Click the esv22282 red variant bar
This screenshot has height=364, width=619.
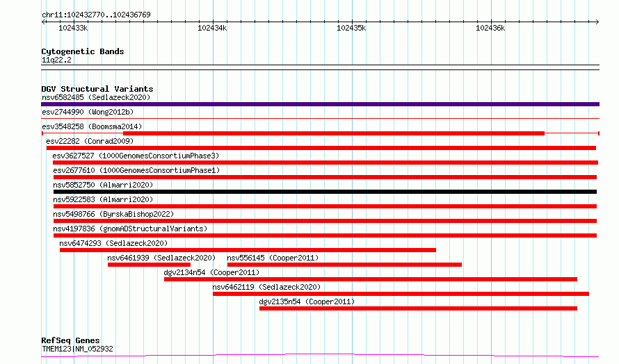pos(321,148)
